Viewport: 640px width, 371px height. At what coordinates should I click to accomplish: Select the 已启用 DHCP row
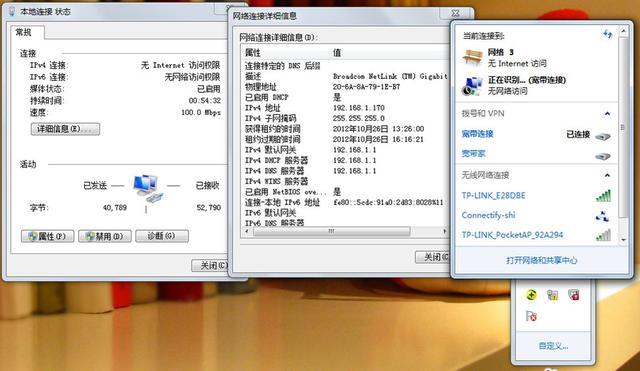(x=345, y=97)
